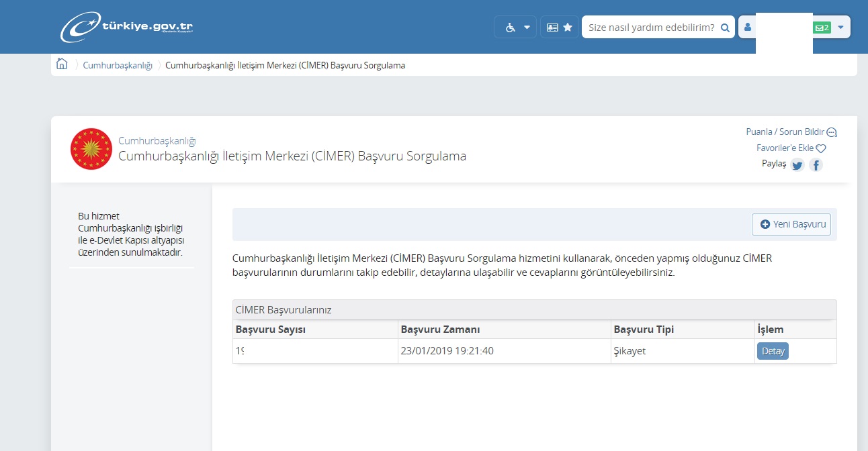The width and height of the screenshot is (868, 451).
Task: Go to home via breadcrumb house icon
Action: pyautogui.click(x=62, y=64)
